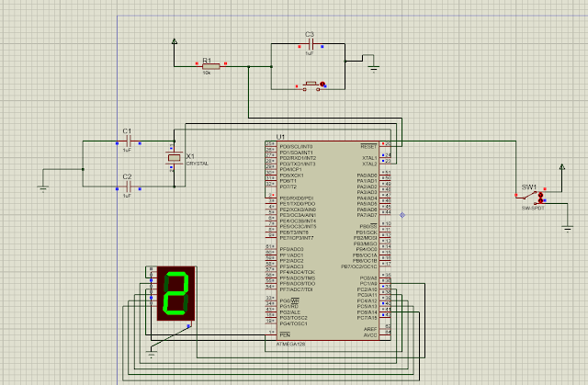588x385 pixels.
Task: Click the PF7/ADC7/TDI pin label
Action: (296, 289)
